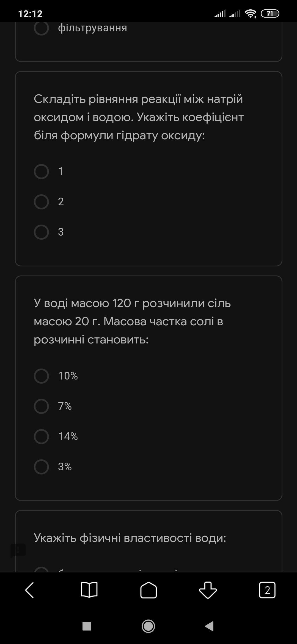The image size is (297, 644).
Task: Choose the 14% answer option
Action: click(41, 436)
